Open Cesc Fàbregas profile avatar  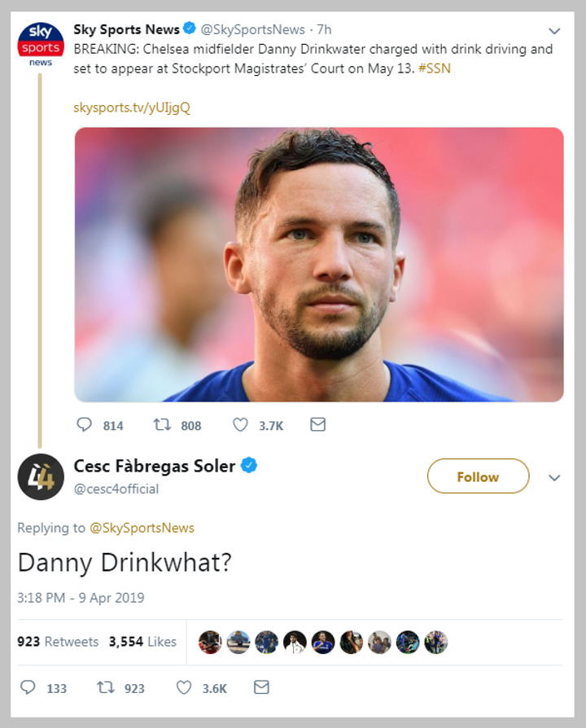tap(41, 477)
